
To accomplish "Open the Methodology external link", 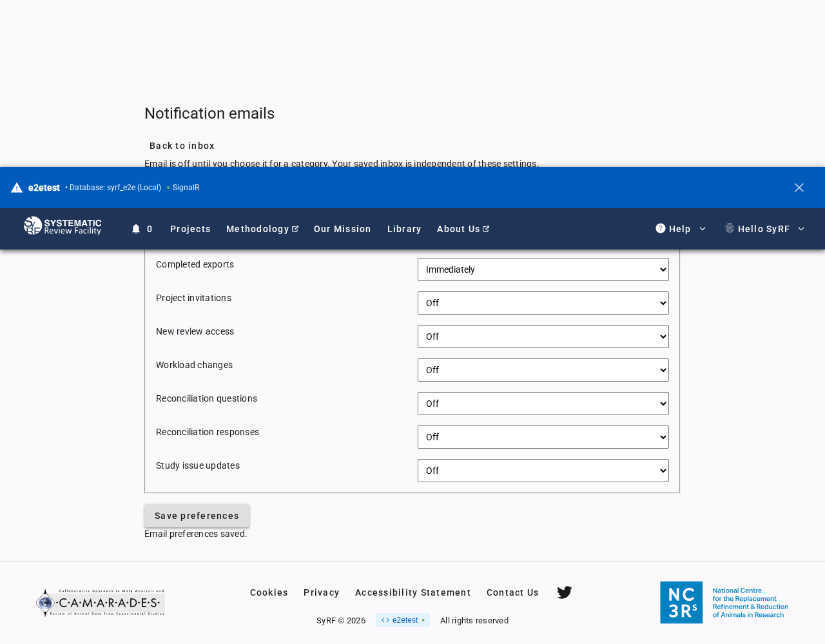I will coord(262,229).
